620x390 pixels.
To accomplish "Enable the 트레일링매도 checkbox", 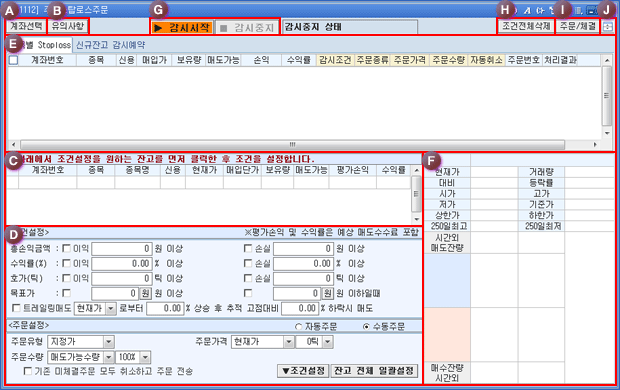I will [x=16, y=308].
